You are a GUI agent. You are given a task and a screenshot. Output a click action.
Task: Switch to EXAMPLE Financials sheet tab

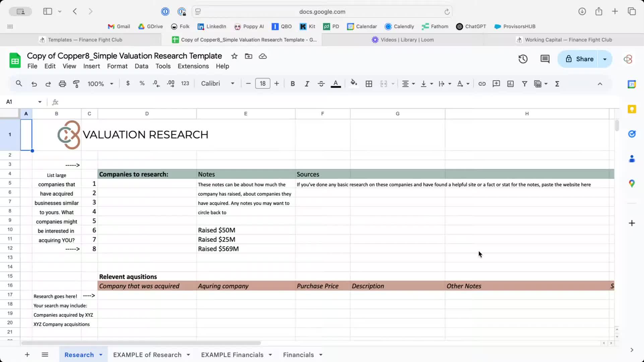pyautogui.click(x=232, y=355)
